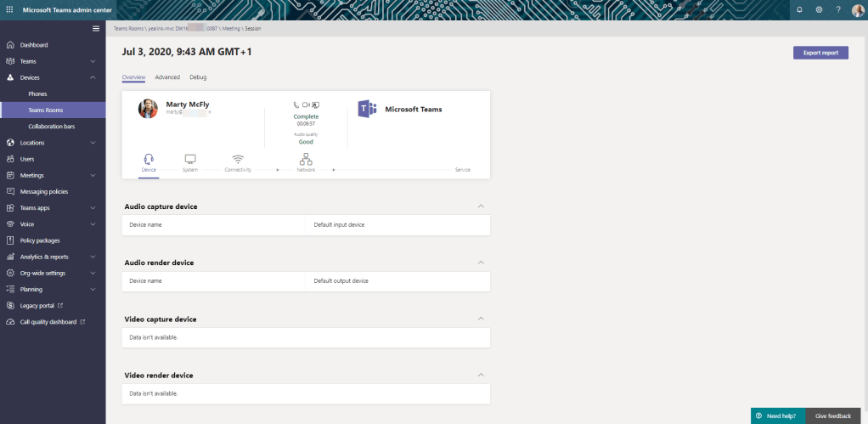Click the help question mark icon
Image resolution: width=868 pixels, height=424 pixels.
click(x=838, y=9)
